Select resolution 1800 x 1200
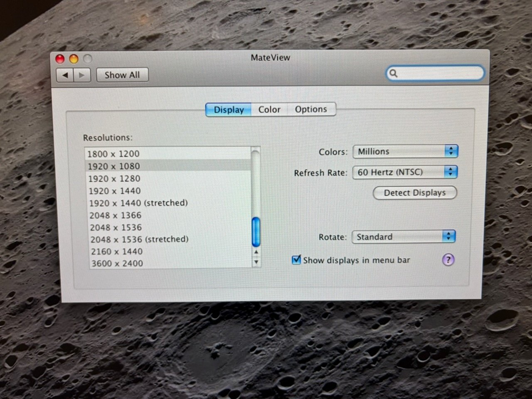Viewport: 532px width, 399px height. click(168, 154)
